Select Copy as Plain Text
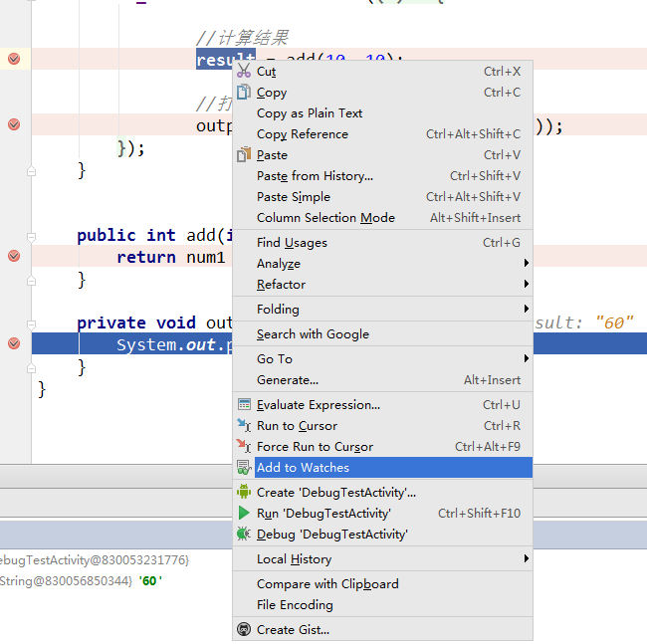Viewport: 647px width, 644px height. (x=382, y=113)
